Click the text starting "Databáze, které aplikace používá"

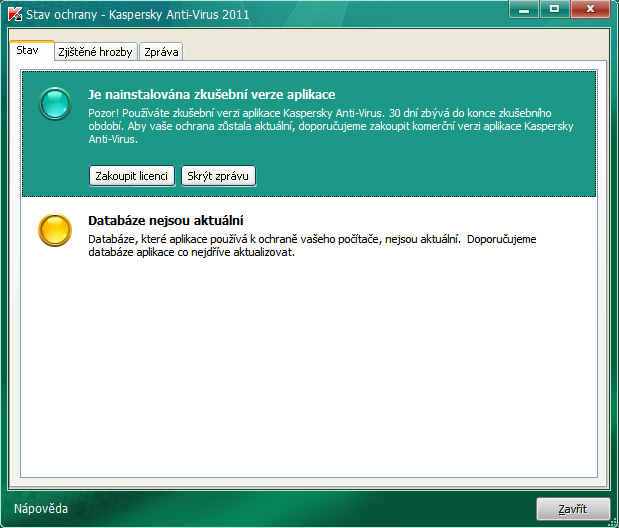312,245
